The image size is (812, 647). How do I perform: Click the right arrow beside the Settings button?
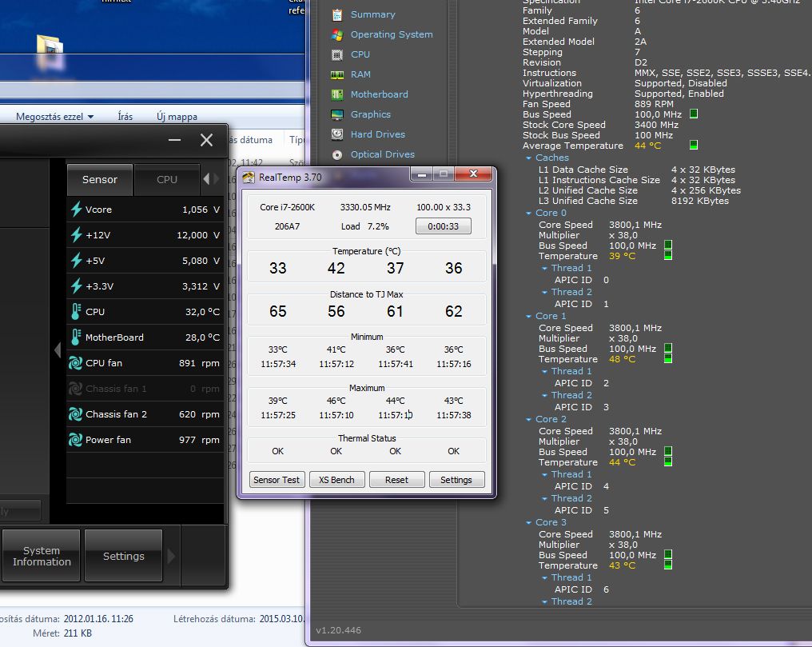(171, 557)
